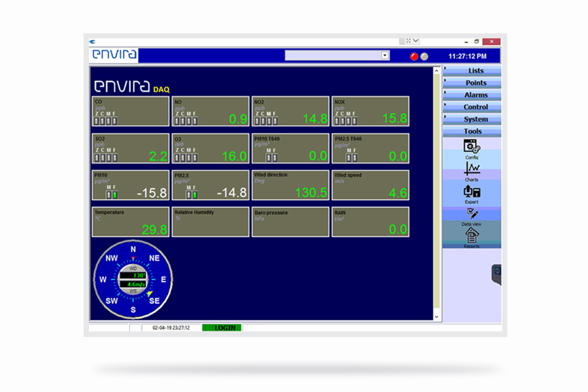Viewport: 588px width, 392px height.
Task: Select the Baro pressure tile
Action: click(x=291, y=221)
